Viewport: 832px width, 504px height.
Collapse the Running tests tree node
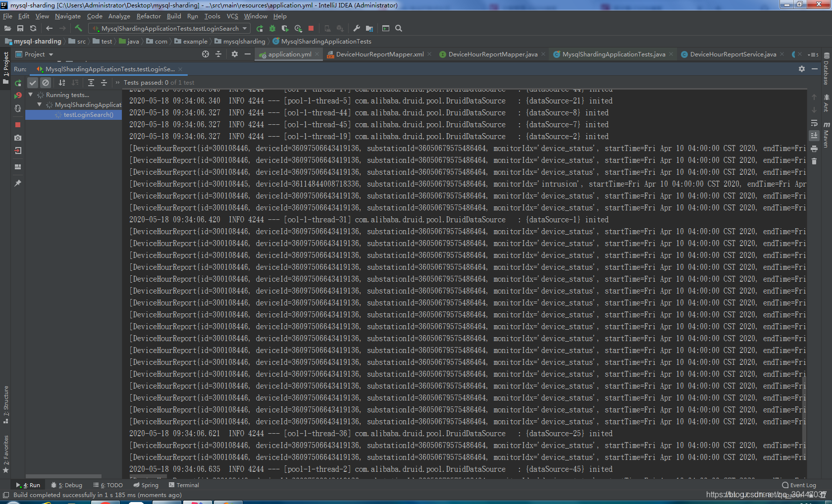(x=31, y=95)
